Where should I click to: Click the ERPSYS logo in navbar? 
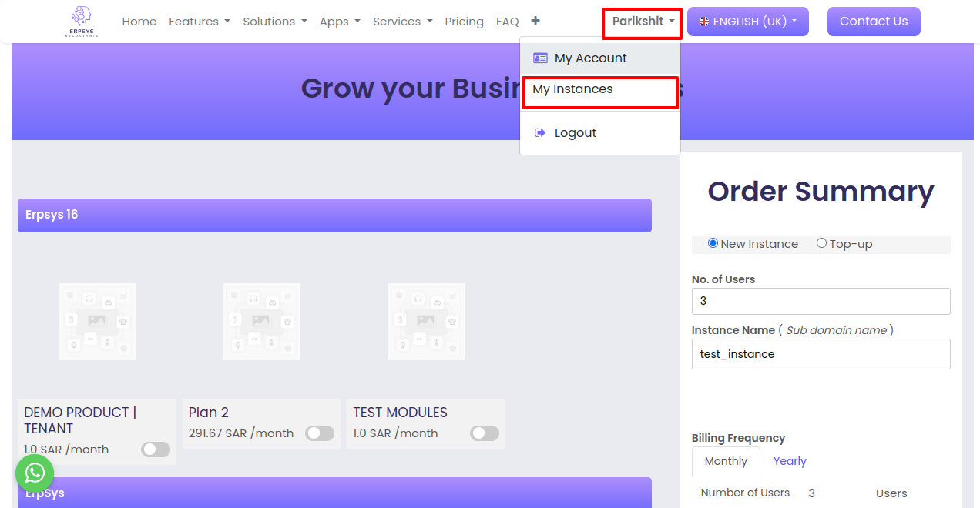point(81,22)
